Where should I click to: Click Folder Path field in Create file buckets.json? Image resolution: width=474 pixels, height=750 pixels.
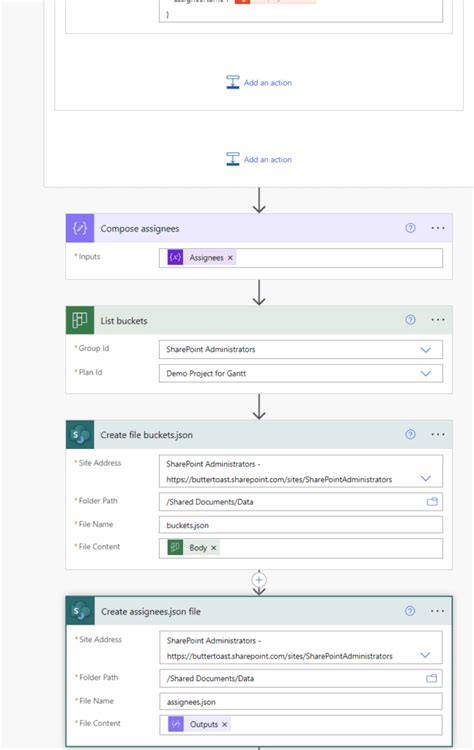pyautogui.click(x=301, y=502)
